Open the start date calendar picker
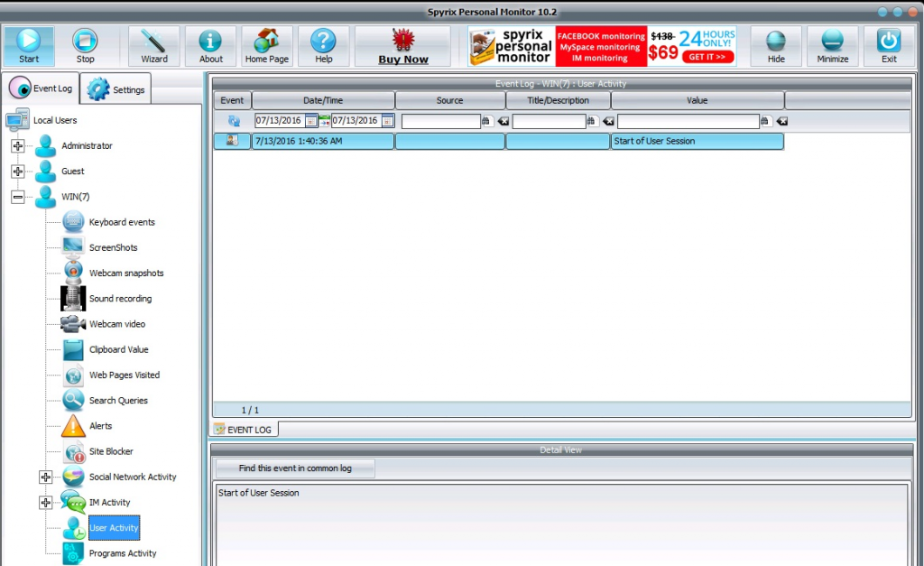 [x=310, y=121]
